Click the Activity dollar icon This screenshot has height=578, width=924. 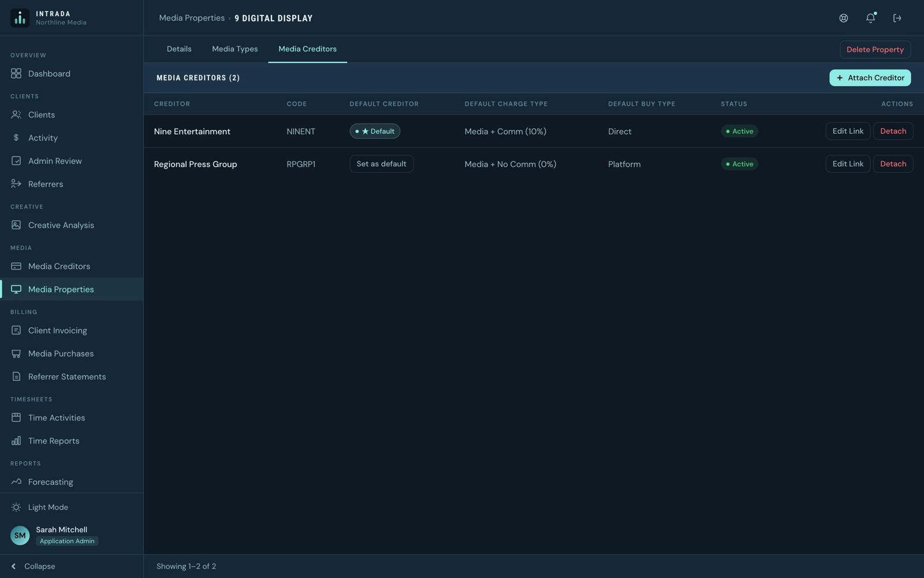pyautogui.click(x=16, y=138)
